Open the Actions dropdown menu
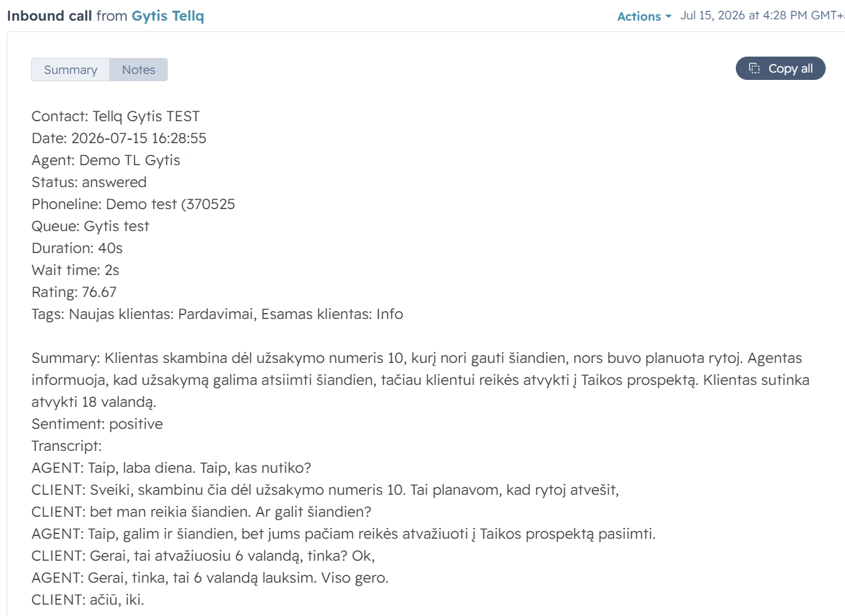 (644, 17)
